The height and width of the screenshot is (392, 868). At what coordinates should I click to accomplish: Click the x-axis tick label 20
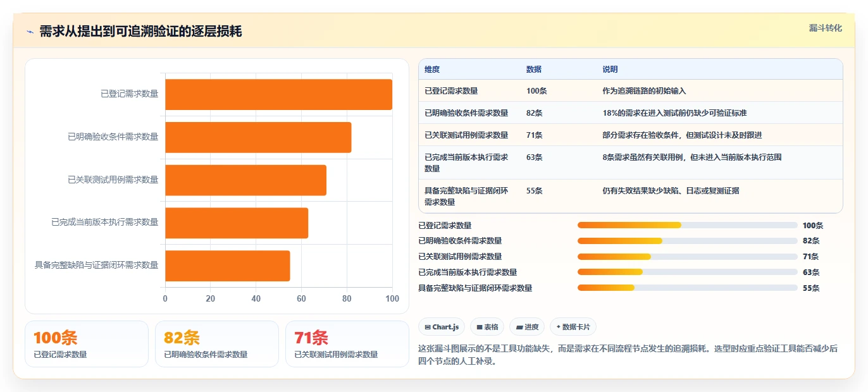pyautogui.click(x=211, y=299)
